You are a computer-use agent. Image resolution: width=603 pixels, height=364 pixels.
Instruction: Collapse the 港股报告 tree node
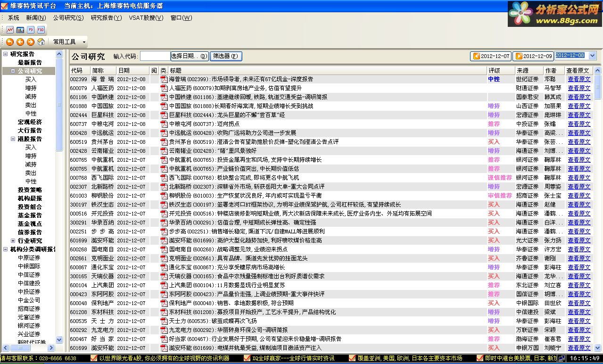click(13, 139)
